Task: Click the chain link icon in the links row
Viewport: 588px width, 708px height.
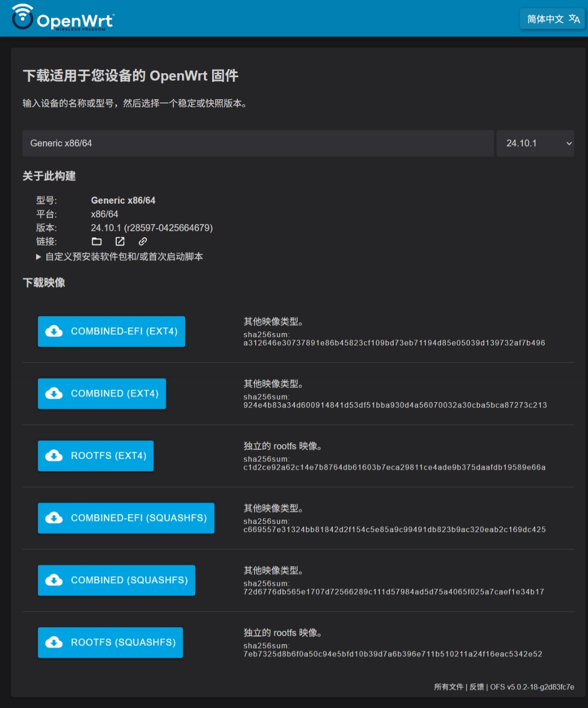Action: (x=142, y=241)
